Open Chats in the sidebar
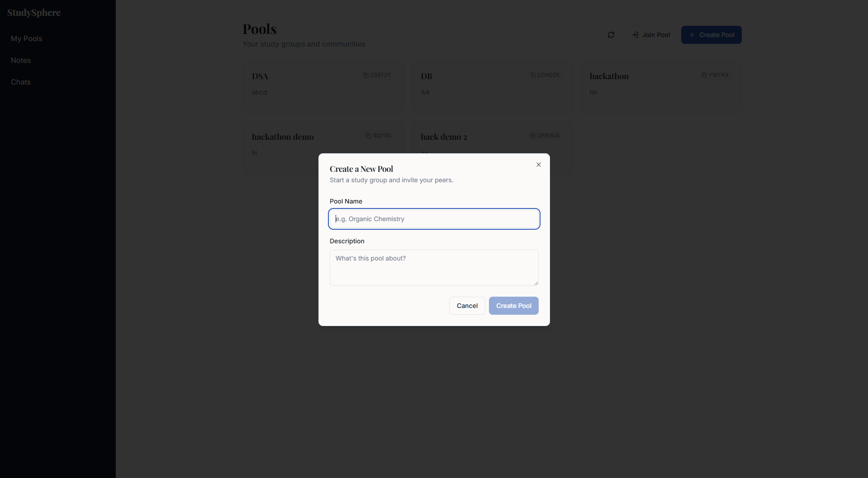This screenshot has width=868, height=478. (21, 82)
